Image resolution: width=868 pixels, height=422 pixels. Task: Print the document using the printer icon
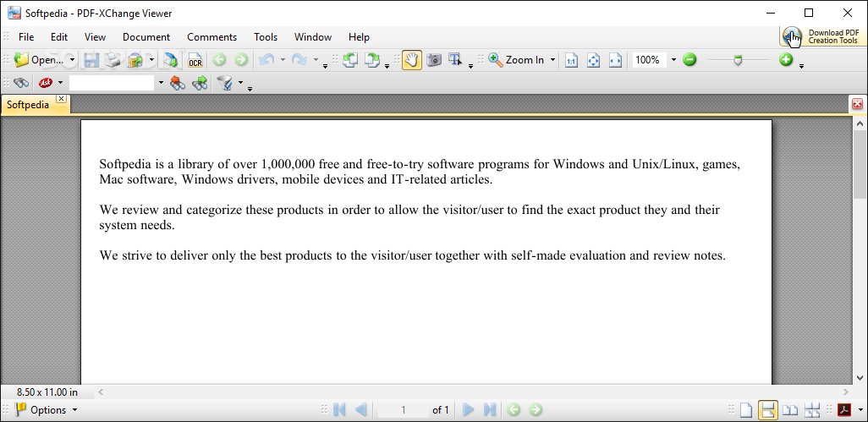[x=113, y=60]
